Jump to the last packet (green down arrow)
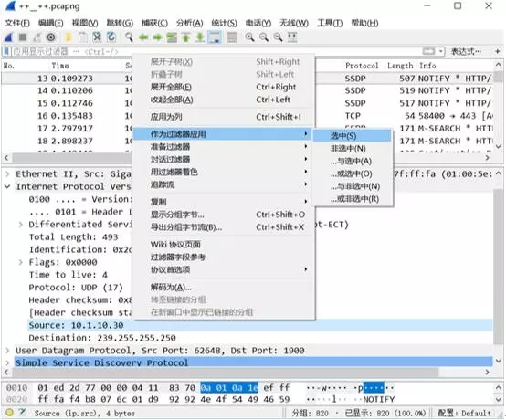This screenshot has width=506, height=420. [200, 37]
